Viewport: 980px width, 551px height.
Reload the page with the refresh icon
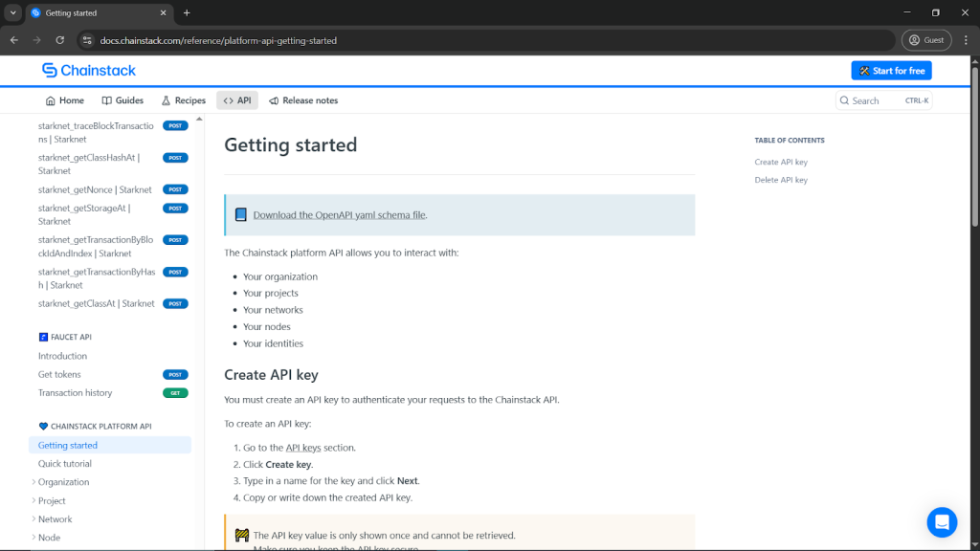60,40
